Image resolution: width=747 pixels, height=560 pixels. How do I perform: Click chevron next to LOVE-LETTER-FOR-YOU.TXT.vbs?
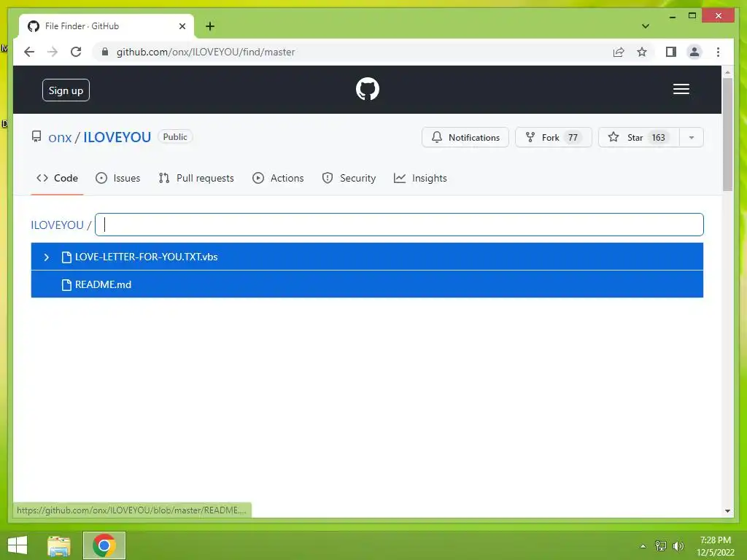pos(46,257)
